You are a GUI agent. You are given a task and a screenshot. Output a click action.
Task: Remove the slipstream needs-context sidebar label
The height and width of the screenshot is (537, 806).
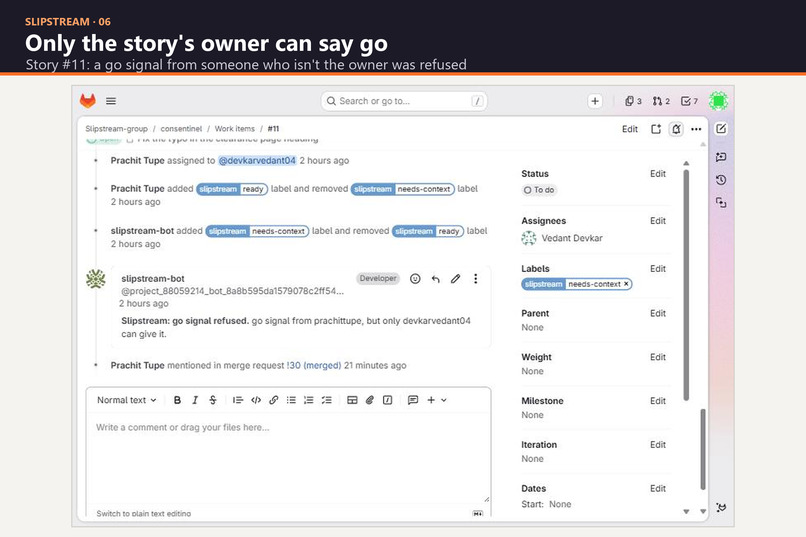pyautogui.click(x=626, y=284)
